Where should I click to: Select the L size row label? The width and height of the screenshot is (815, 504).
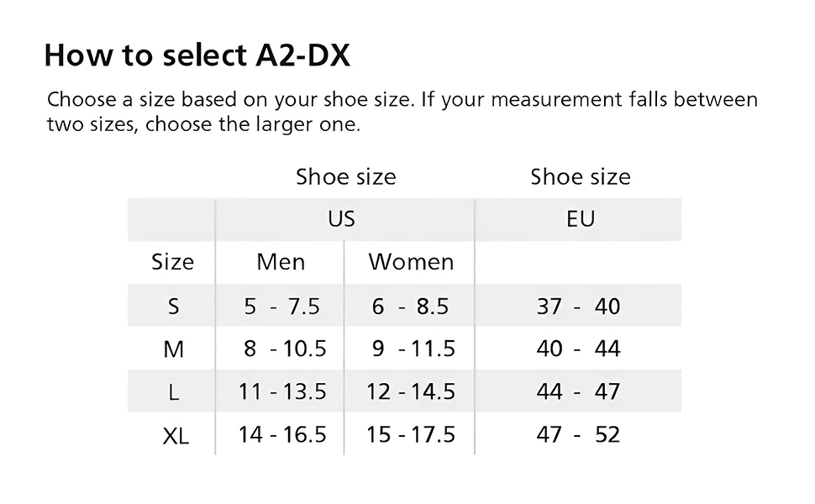pos(173,392)
